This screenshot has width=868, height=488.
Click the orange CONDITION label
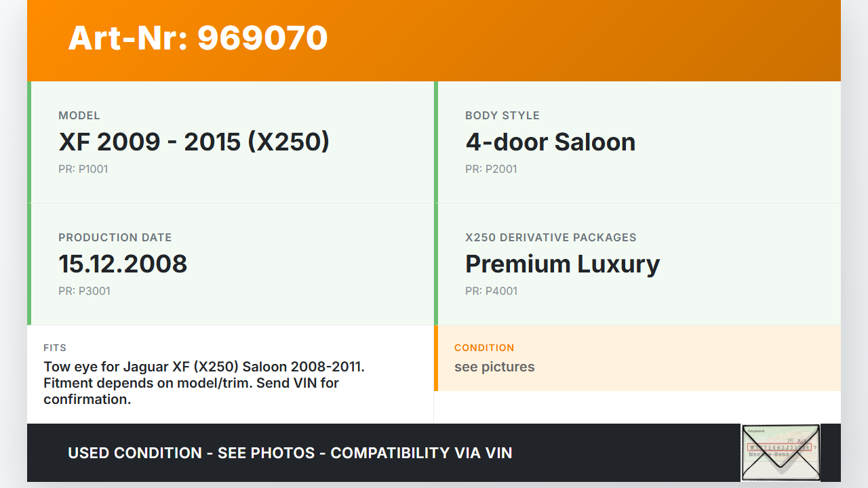pos(484,348)
